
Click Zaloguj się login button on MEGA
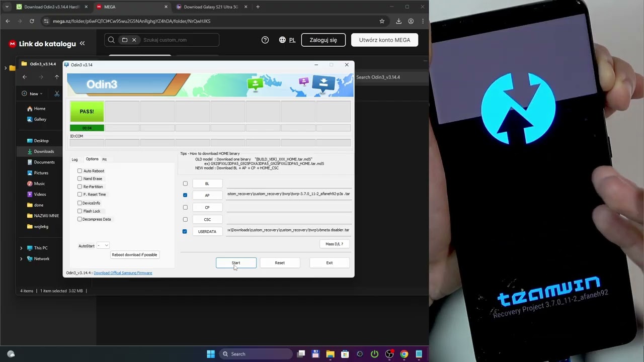323,40
